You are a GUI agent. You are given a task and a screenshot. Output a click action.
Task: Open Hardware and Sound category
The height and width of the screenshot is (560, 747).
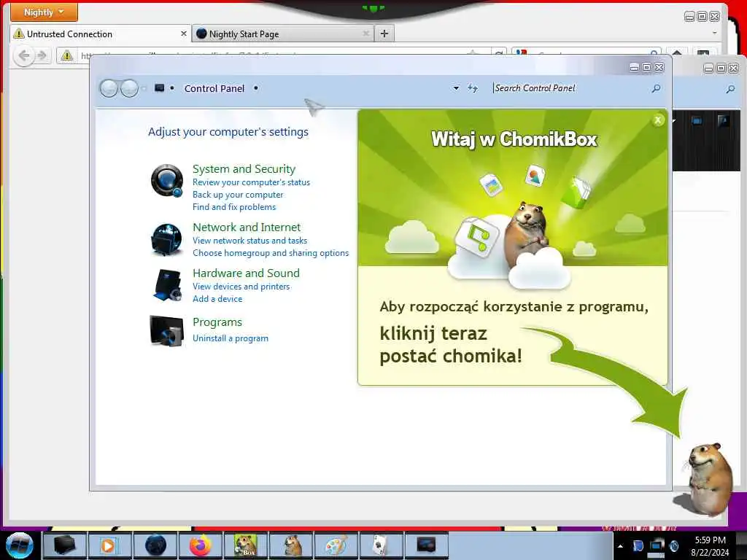(x=247, y=273)
